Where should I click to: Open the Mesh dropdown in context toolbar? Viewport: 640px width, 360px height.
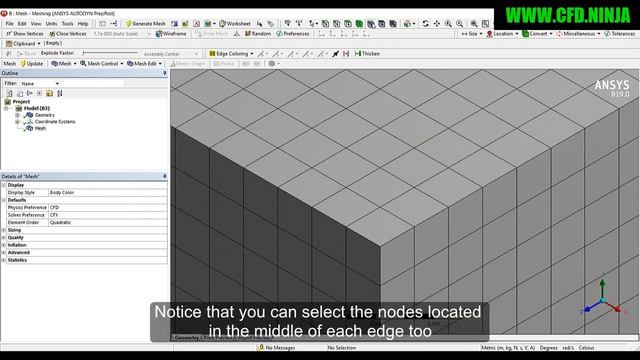(x=64, y=64)
